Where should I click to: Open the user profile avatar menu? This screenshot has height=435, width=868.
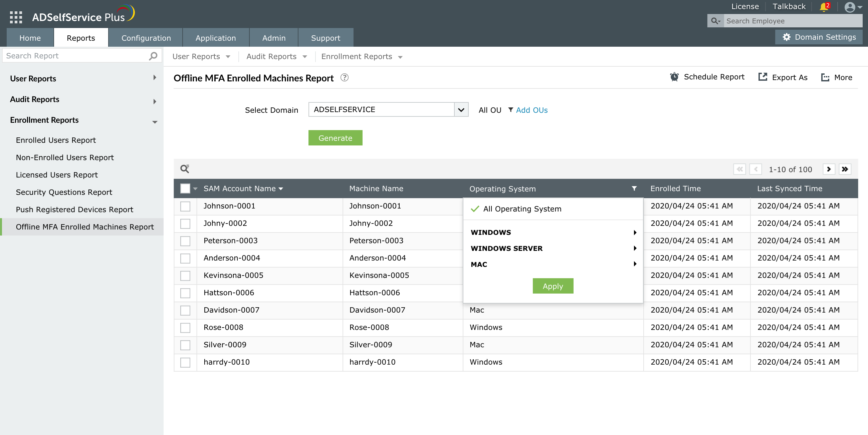coord(850,7)
